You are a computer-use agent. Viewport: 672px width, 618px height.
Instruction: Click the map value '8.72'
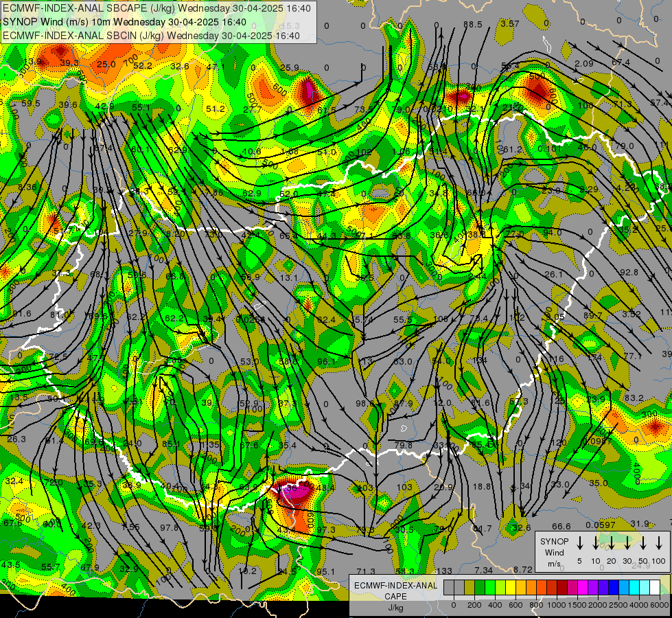[x=523, y=569]
